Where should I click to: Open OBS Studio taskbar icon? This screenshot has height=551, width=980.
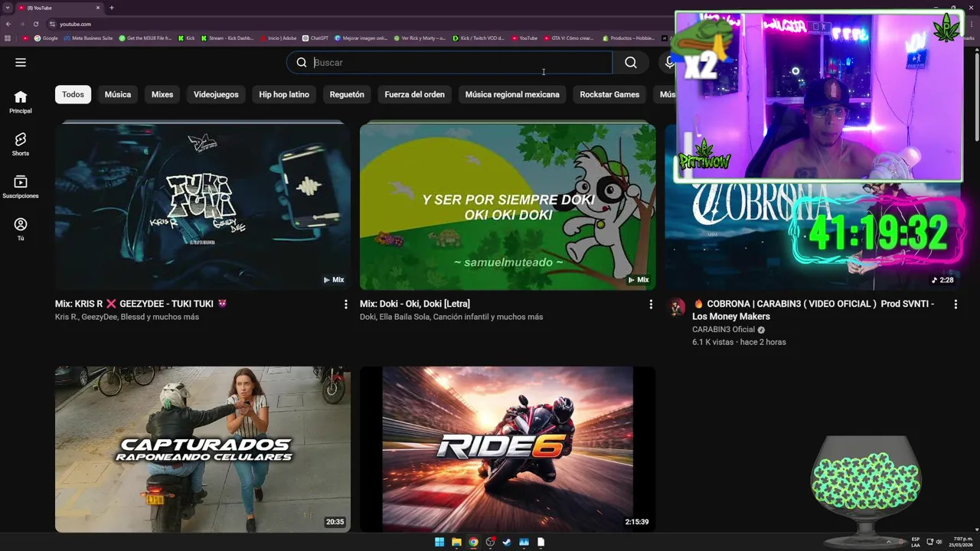490,542
